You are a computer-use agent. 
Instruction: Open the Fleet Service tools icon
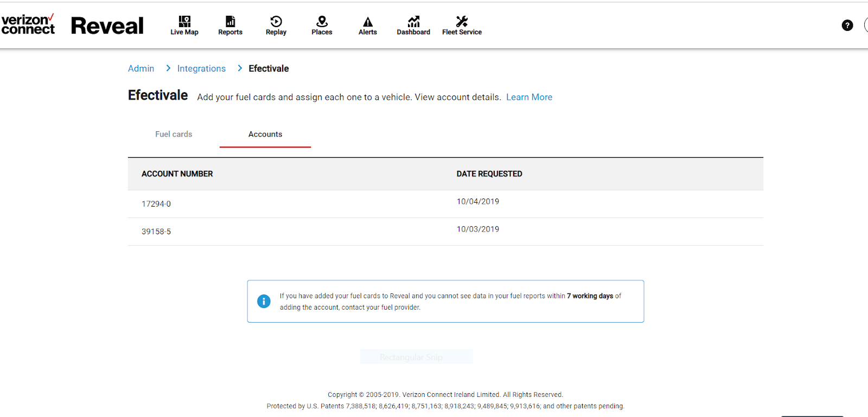coord(462,22)
